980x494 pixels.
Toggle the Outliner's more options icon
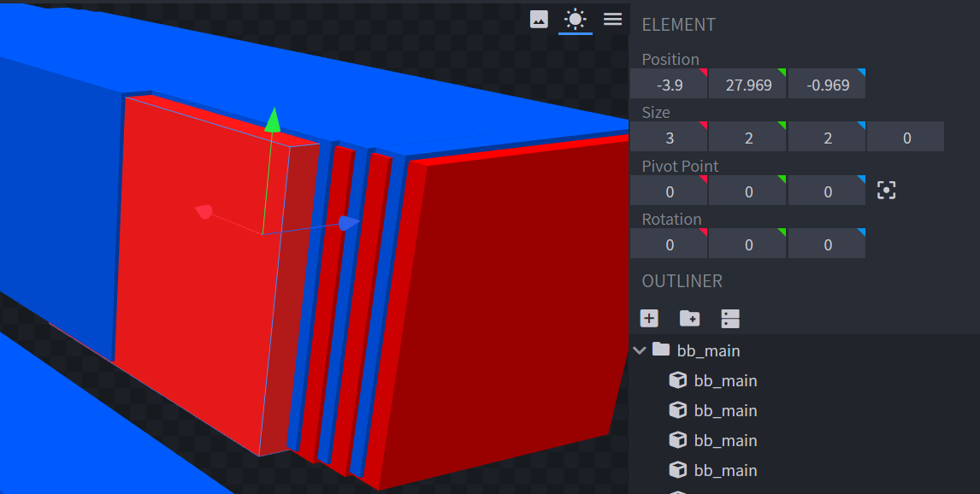[x=729, y=319]
